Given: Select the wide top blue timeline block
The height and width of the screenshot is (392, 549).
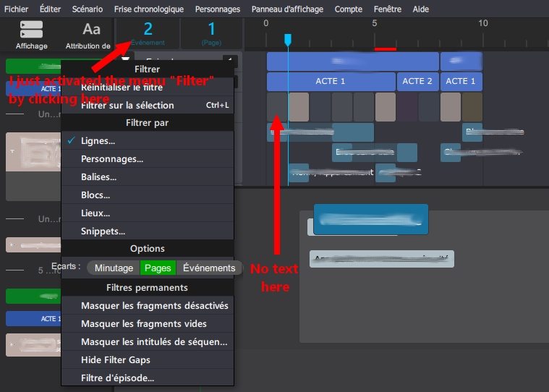Looking at the screenshot, I should point(352,61).
